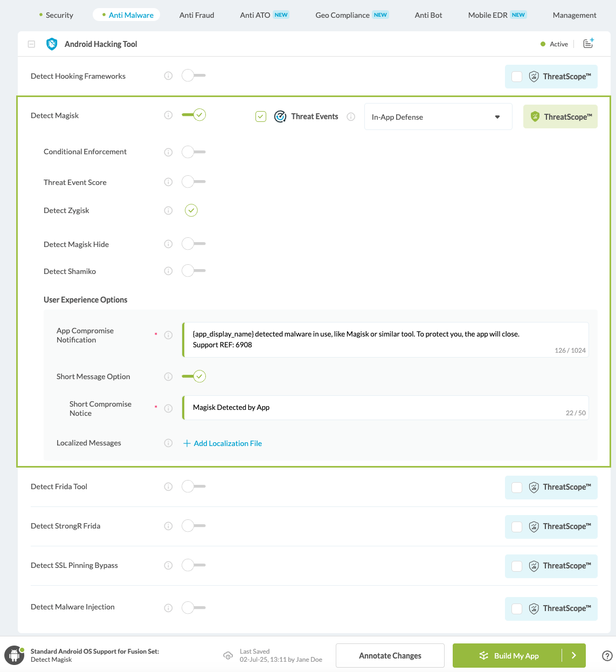Uncheck the Detect Zygisk checkbox
This screenshot has height=672, width=616.
click(191, 210)
